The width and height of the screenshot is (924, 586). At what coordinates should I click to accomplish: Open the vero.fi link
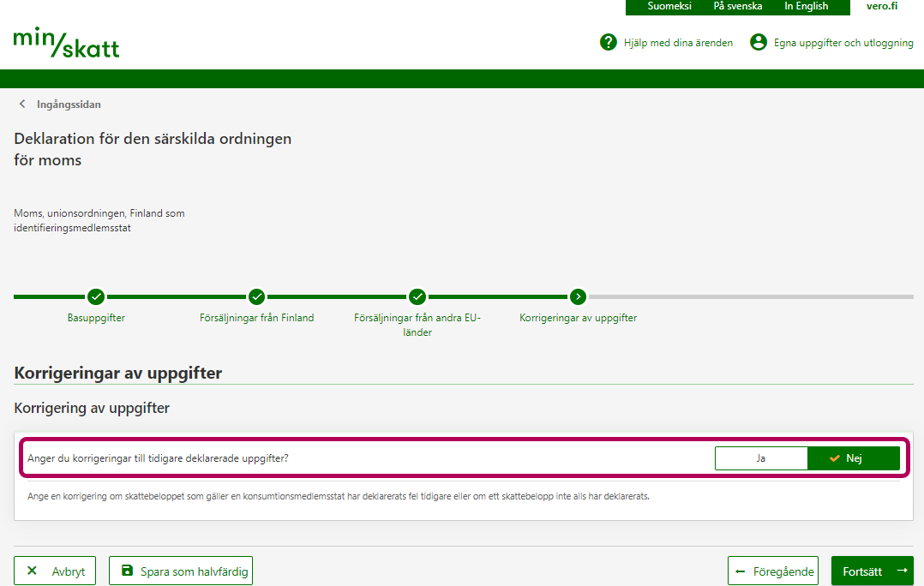pyautogui.click(x=882, y=6)
